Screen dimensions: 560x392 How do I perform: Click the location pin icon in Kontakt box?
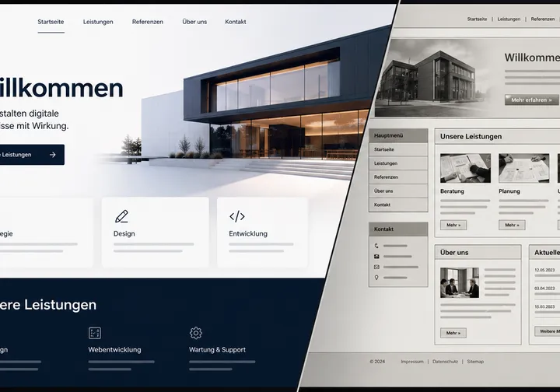tap(376, 278)
